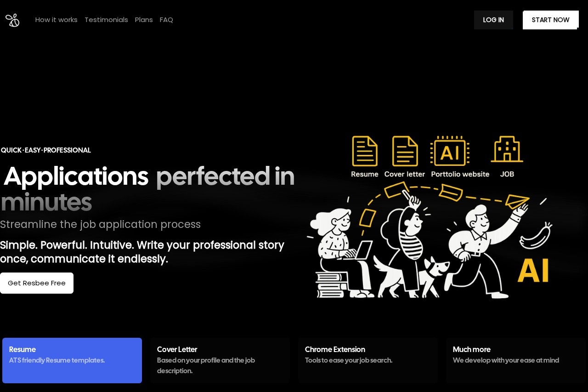The width and height of the screenshot is (588, 392).
Task: Jump to the FAQ section
Action: (166, 20)
